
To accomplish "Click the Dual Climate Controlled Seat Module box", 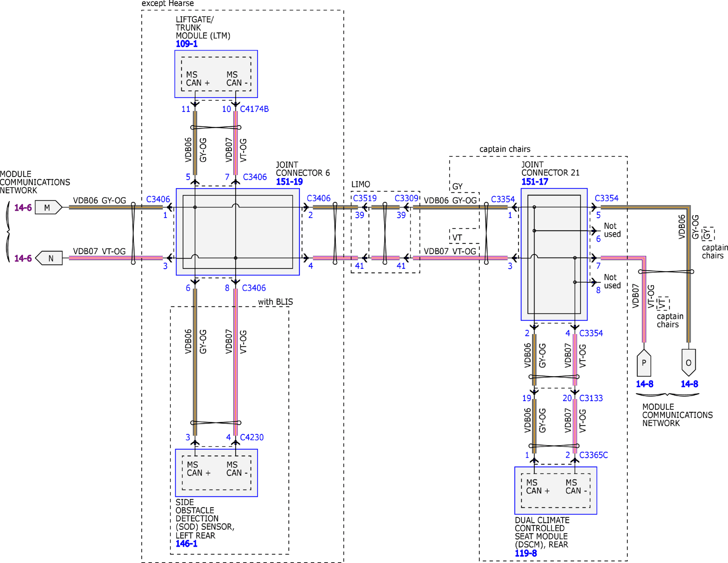I will point(556,491).
